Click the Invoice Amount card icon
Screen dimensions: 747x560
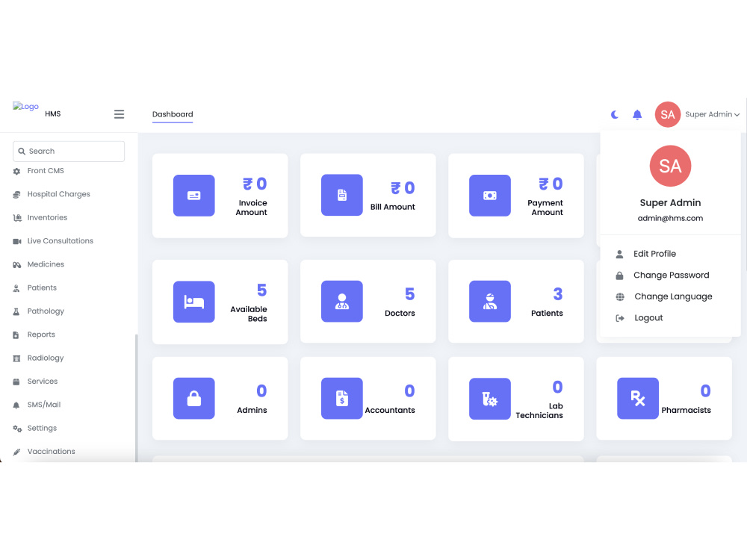pyautogui.click(x=194, y=195)
